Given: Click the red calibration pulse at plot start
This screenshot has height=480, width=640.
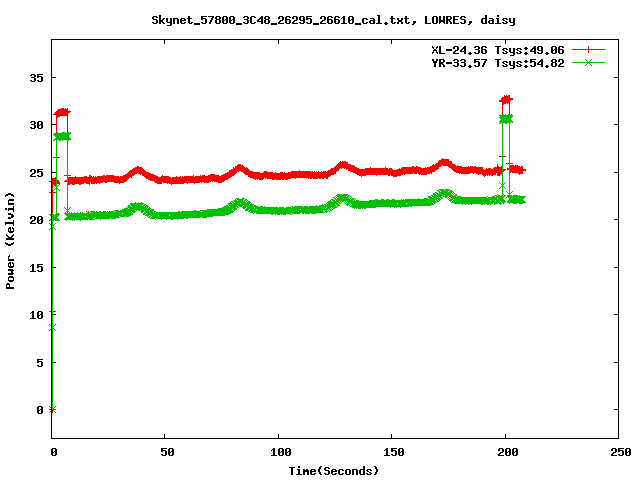Looking at the screenshot, I should pyautogui.click(x=62, y=112).
